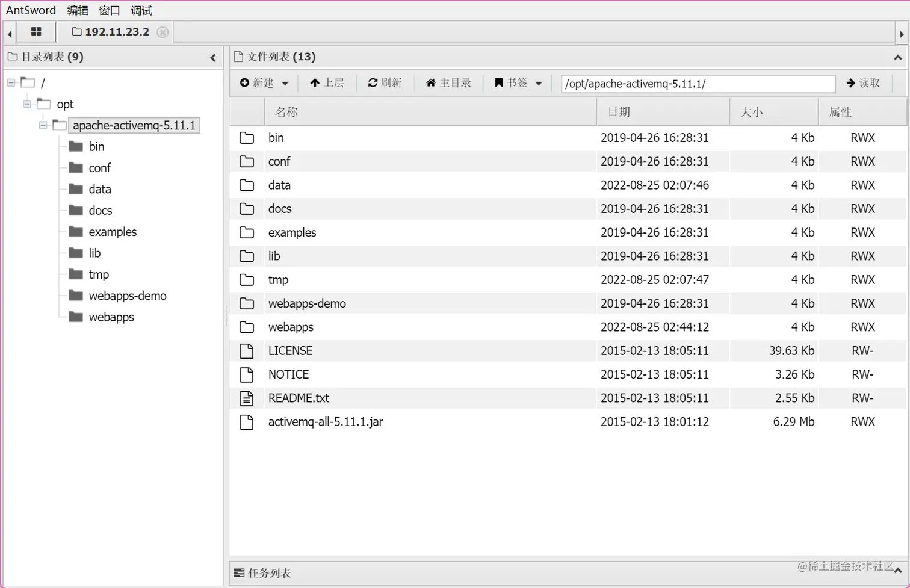Select the NOTICE file name
The height and width of the screenshot is (588, 910).
[x=288, y=374]
